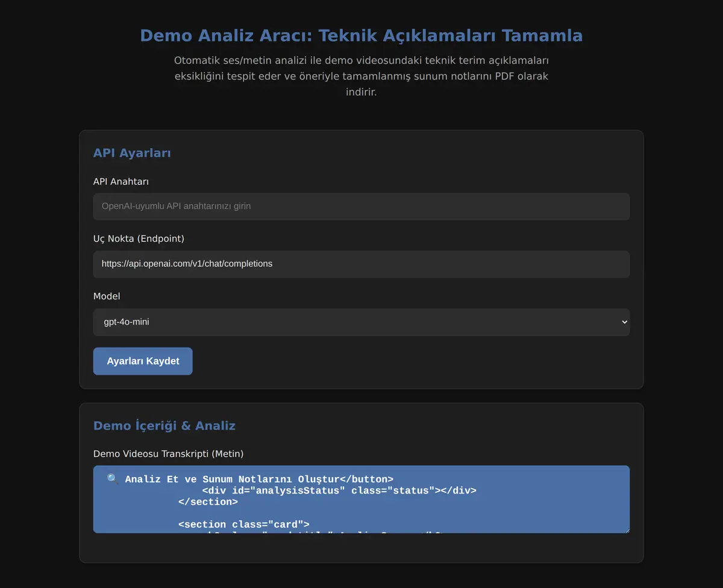The image size is (723, 588).
Task: Click the transcript resize handle at its corner
Action: point(626,530)
